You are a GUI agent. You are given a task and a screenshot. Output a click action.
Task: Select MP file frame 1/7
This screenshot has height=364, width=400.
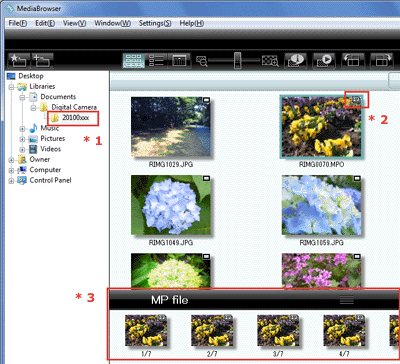point(146,331)
